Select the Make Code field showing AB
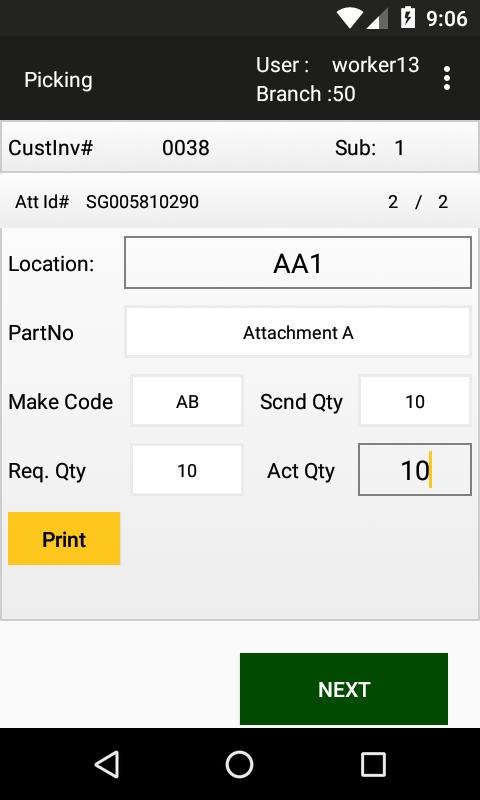This screenshot has width=480, height=800. pyautogui.click(x=187, y=401)
